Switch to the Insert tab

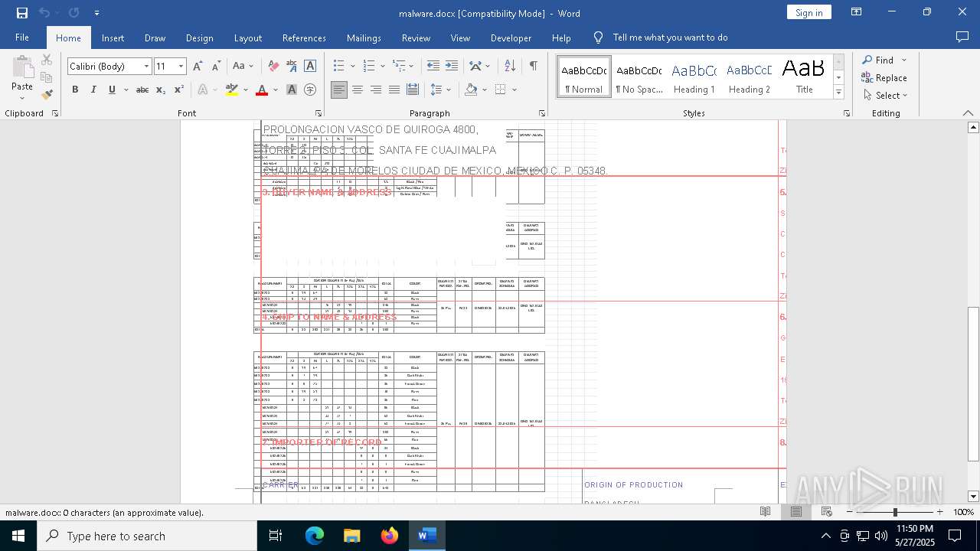(x=113, y=37)
